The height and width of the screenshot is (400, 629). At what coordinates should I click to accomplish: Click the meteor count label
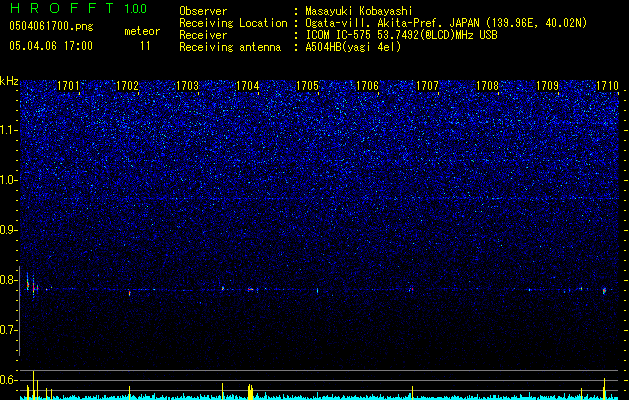[142, 31]
